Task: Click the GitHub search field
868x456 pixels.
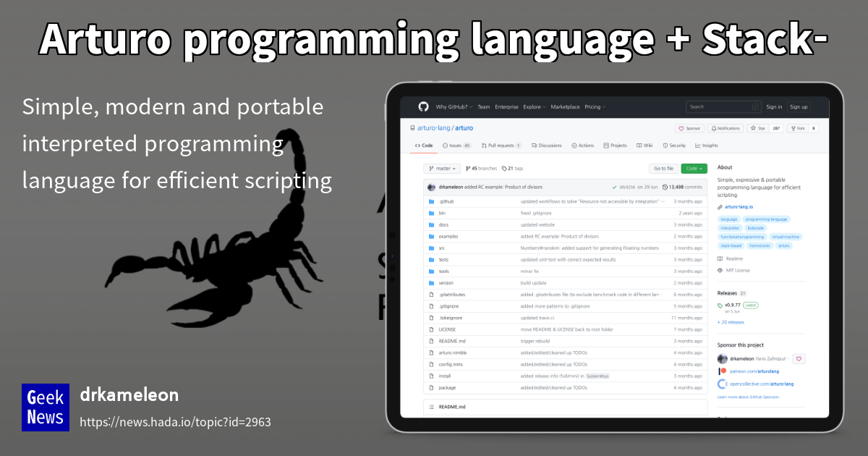Action: (x=723, y=106)
